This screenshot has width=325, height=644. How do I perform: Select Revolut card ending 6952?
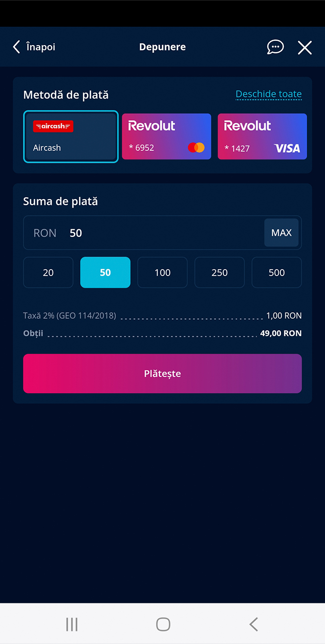pyautogui.click(x=166, y=137)
